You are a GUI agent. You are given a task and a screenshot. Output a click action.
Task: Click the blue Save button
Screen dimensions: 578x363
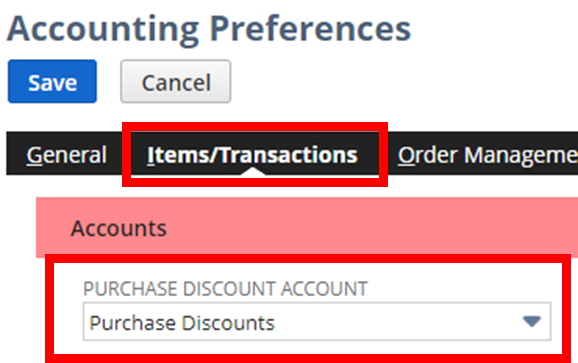click(x=52, y=81)
